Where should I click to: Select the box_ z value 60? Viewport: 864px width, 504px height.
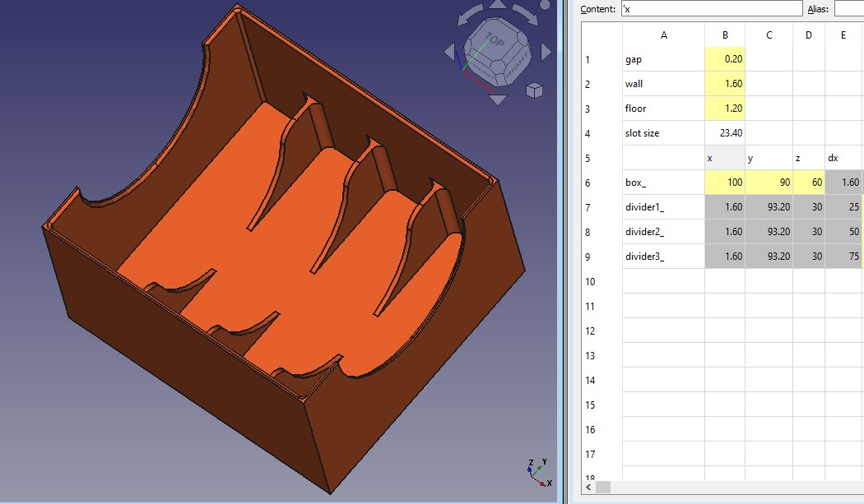click(x=809, y=183)
